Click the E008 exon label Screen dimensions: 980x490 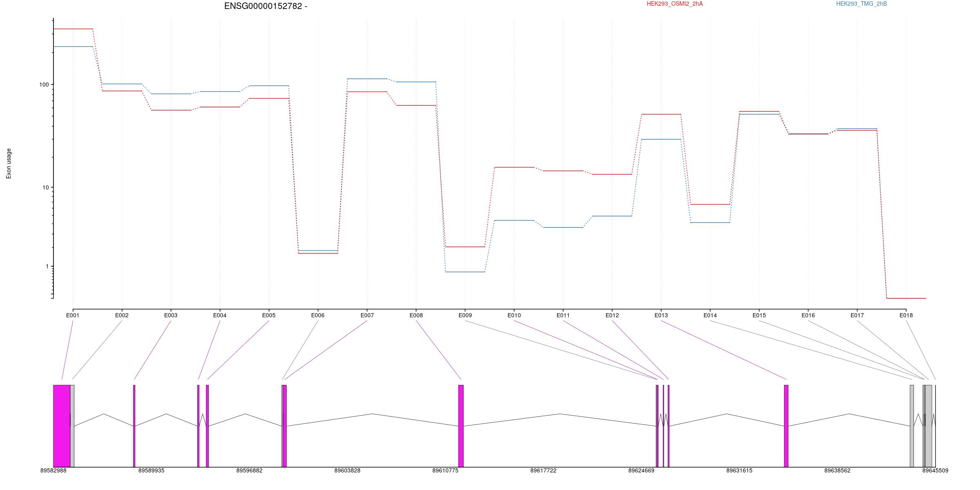click(416, 315)
